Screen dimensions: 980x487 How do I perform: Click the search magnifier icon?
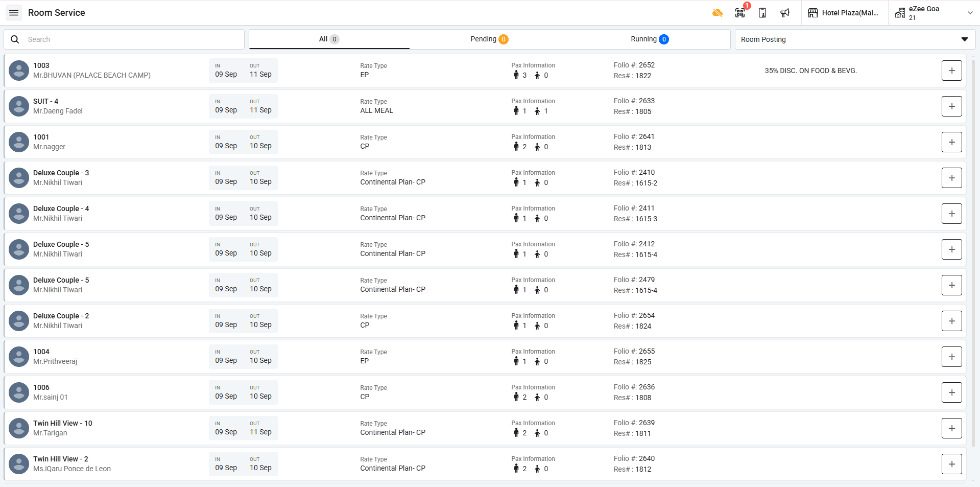coord(15,39)
